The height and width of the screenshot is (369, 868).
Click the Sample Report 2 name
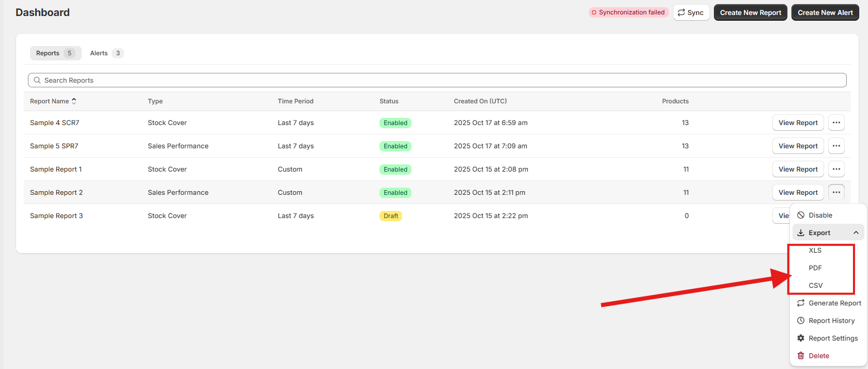(56, 192)
